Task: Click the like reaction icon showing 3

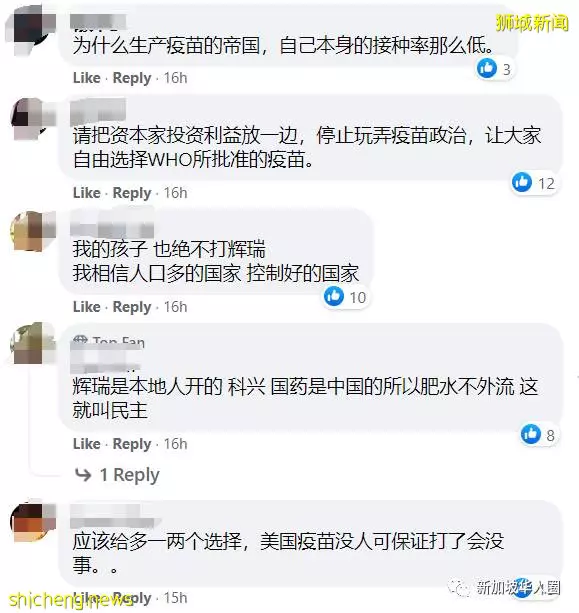Action: (487, 68)
